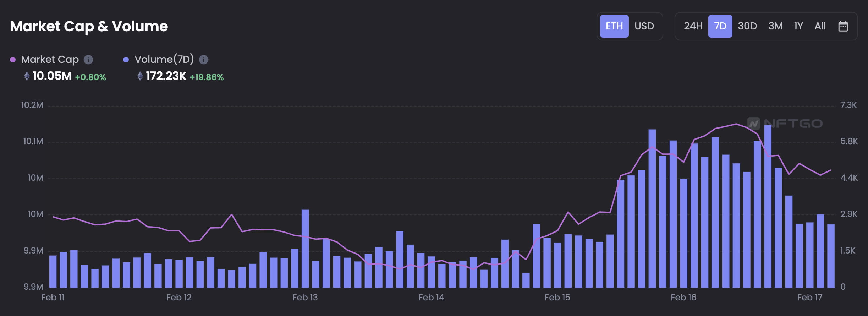
Task: Select the 30D time range
Action: point(747,26)
